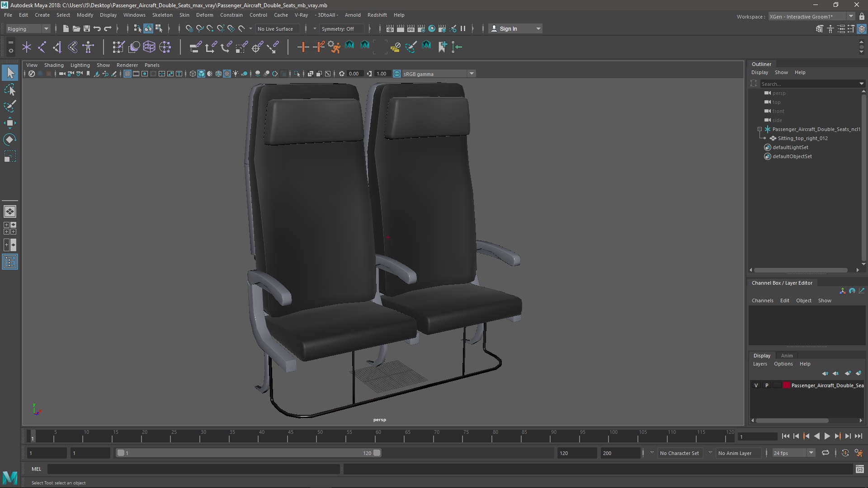868x488 pixels.
Task: Collapse Passenger_Aircraft_Double_Seats_ncl1 node in Outliner
Action: point(759,129)
